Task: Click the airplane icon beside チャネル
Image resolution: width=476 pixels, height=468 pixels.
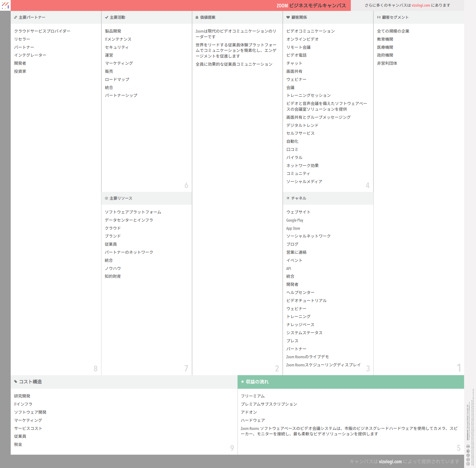Action: 288,198
